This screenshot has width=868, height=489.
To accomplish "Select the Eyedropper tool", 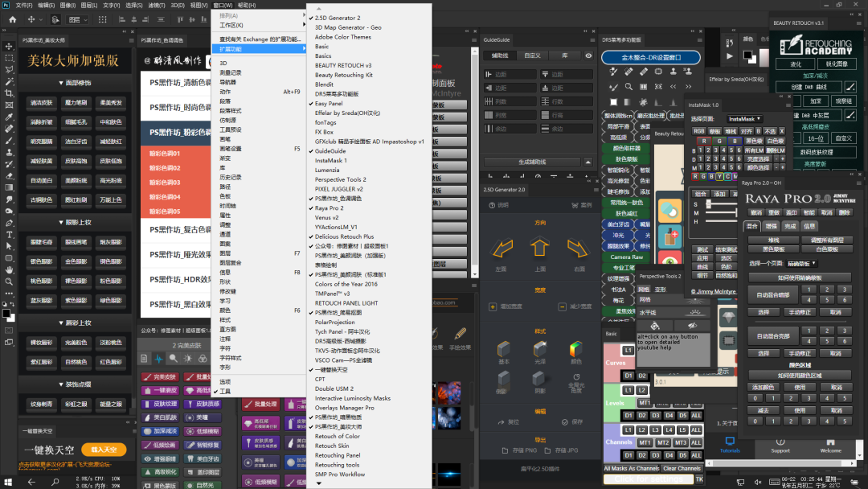I will [x=9, y=117].
